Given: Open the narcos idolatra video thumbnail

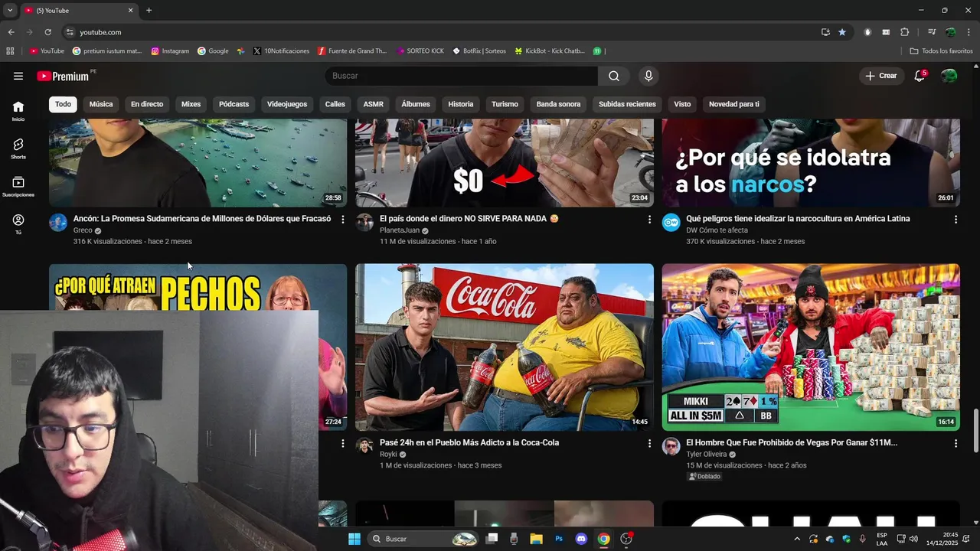Looking at the screenshot, I should (811, 163).
